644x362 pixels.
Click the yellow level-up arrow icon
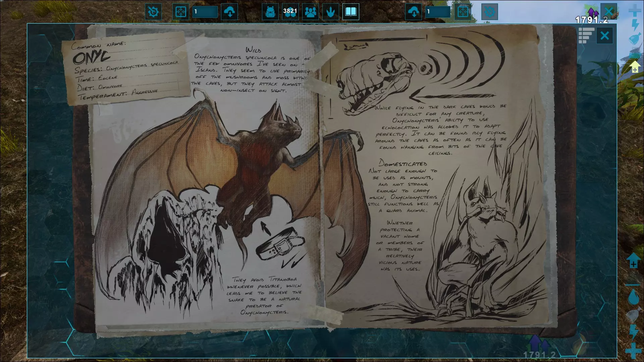(635, 67)
